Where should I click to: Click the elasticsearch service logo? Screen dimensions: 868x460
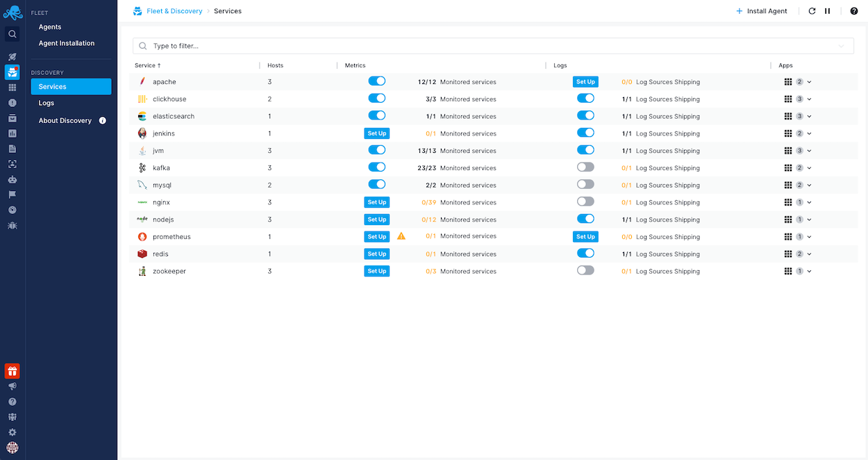142,116
